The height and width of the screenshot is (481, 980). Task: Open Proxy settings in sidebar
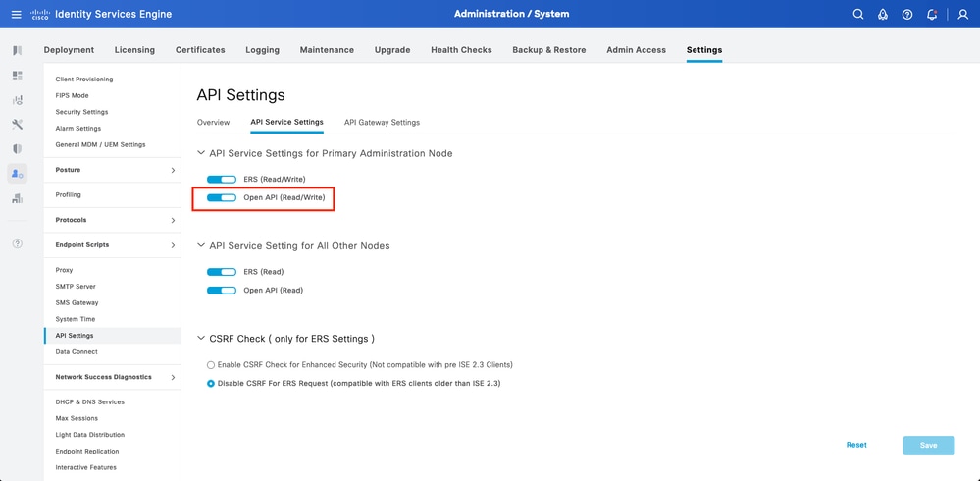tap(65, 270)
